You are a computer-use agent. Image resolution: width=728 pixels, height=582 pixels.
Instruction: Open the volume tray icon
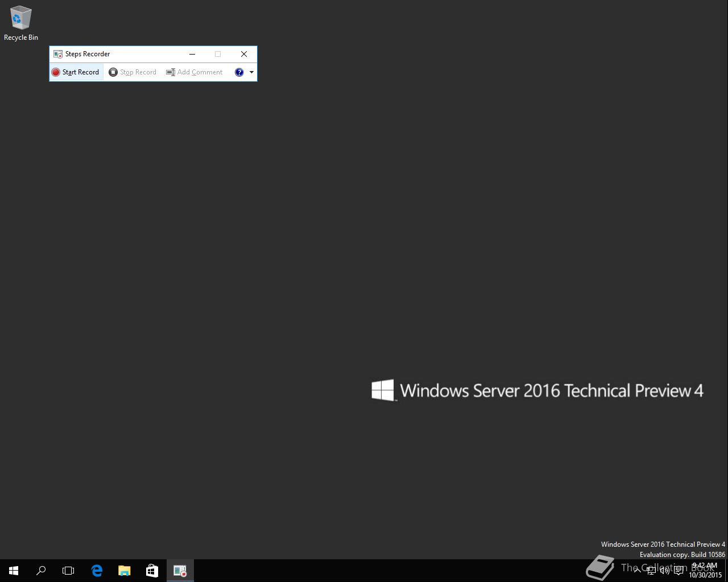point(665,571)
